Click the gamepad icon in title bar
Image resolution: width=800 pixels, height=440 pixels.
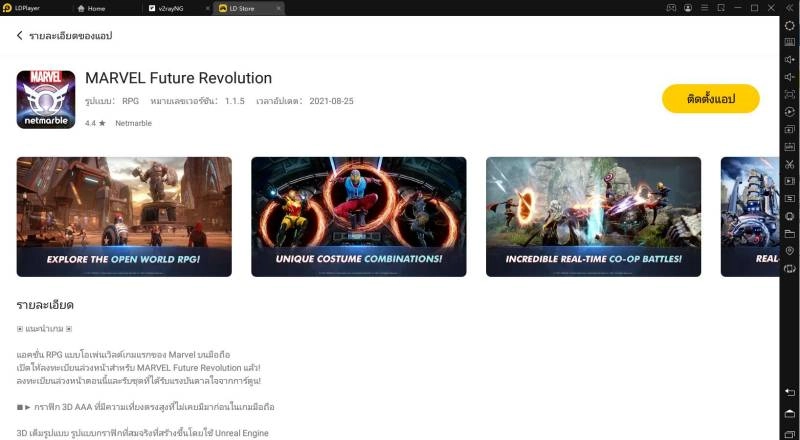[671, 8]
